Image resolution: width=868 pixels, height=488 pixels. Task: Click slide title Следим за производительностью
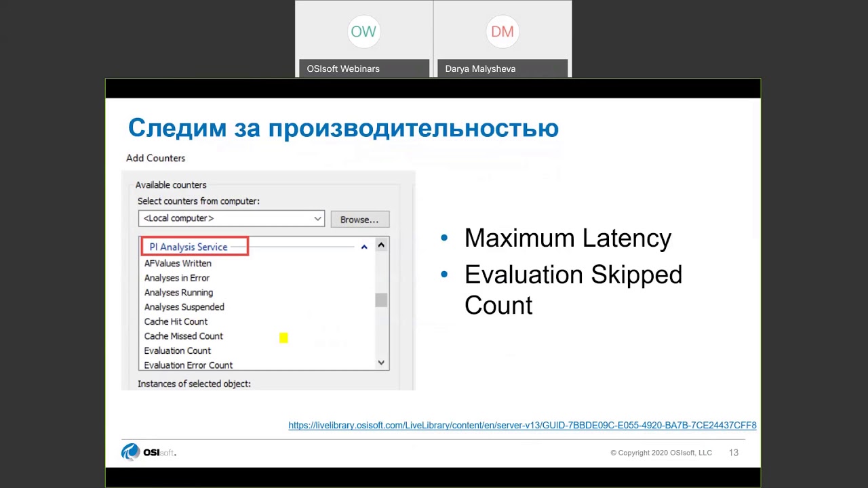point(343,128)
